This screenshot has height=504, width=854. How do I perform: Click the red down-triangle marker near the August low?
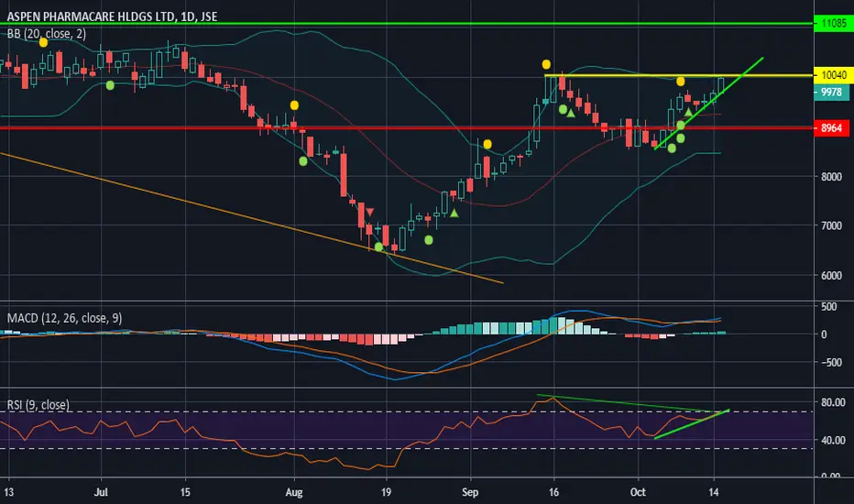[x=370, y=212]
